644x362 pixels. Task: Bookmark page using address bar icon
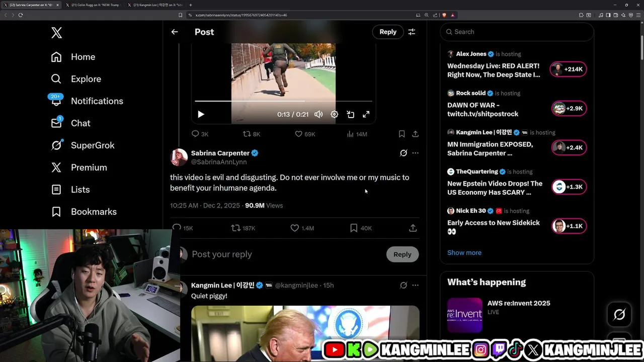tap(181, 15)
